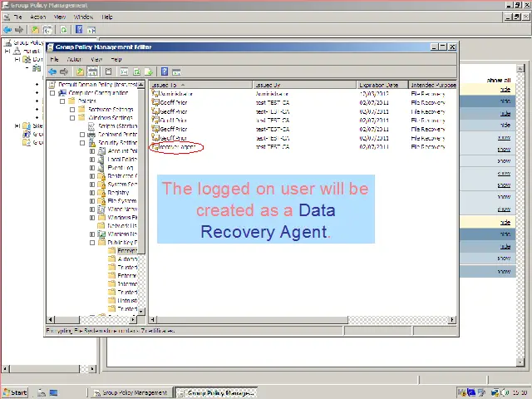Viewport: 532px width, 399px height.
Task: Expand Account Policies node
Action: tap(92, 151)
